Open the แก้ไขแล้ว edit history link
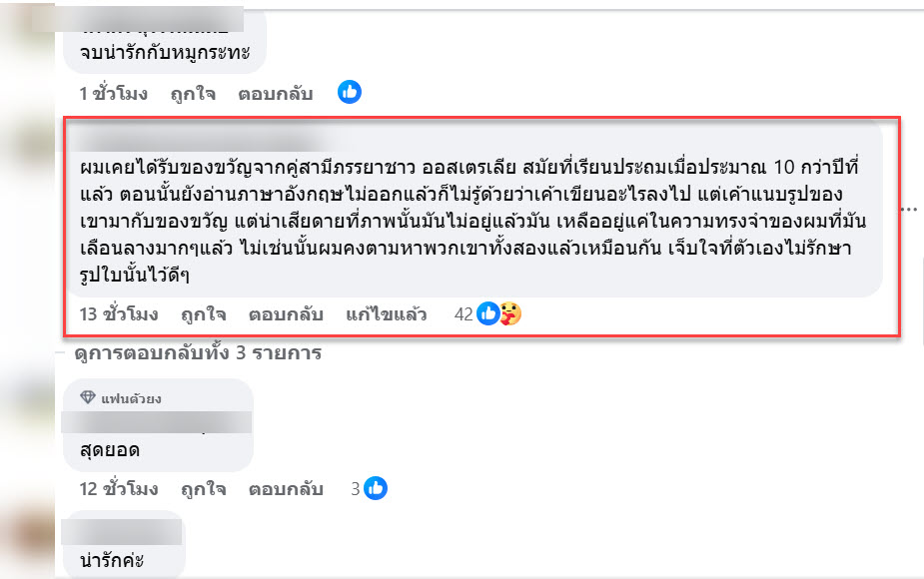This screenshot has height=579, width=924. click(386, 314)
